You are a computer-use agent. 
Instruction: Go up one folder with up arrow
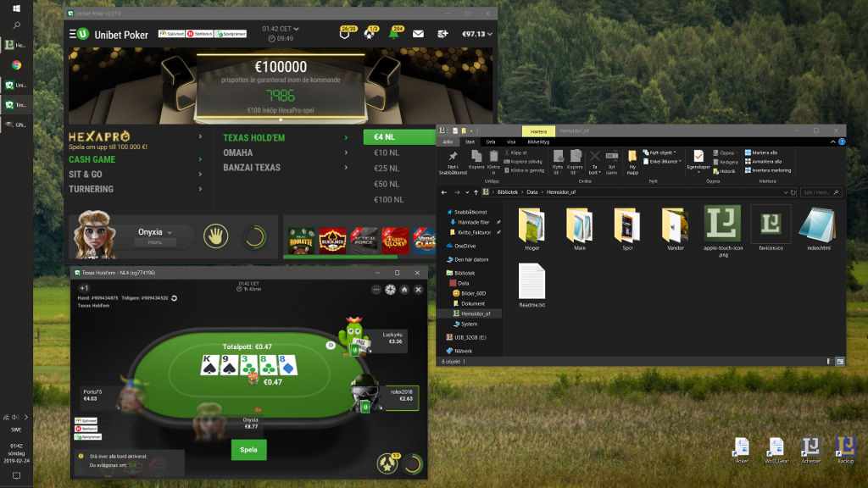coord(476,192)
